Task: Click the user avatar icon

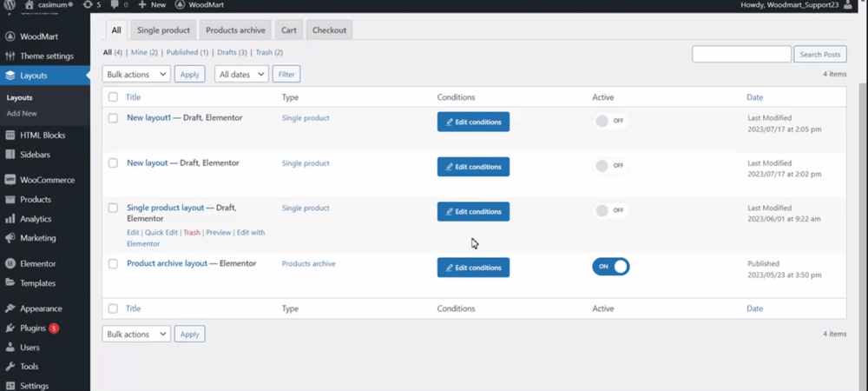Action: pos(848,5)
